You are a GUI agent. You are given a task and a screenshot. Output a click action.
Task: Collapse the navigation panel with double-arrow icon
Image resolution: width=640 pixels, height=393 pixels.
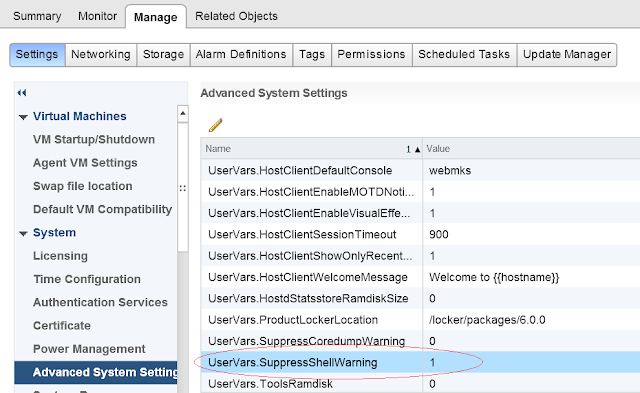pos(22,93)
